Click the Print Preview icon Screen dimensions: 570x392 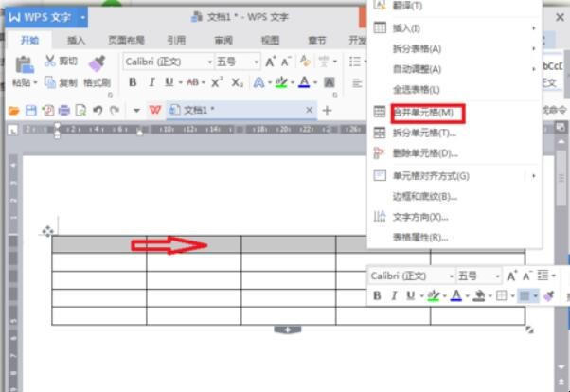(80, 110)
